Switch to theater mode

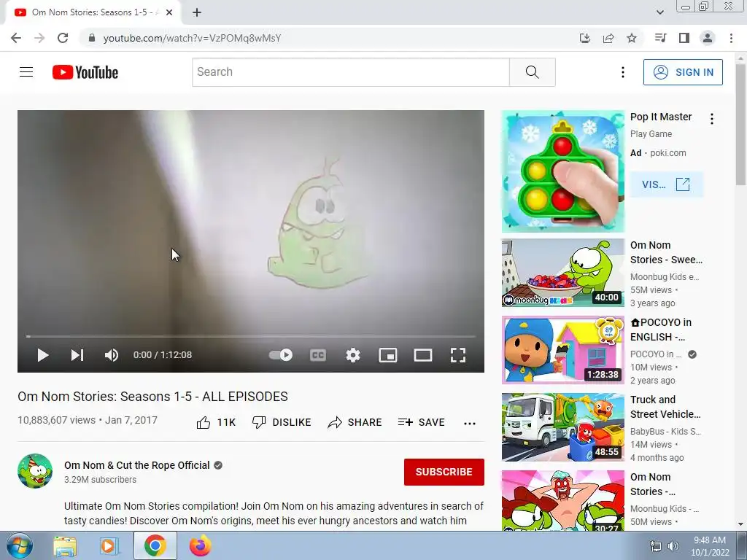pyautogui.click(x=423, y=355)
